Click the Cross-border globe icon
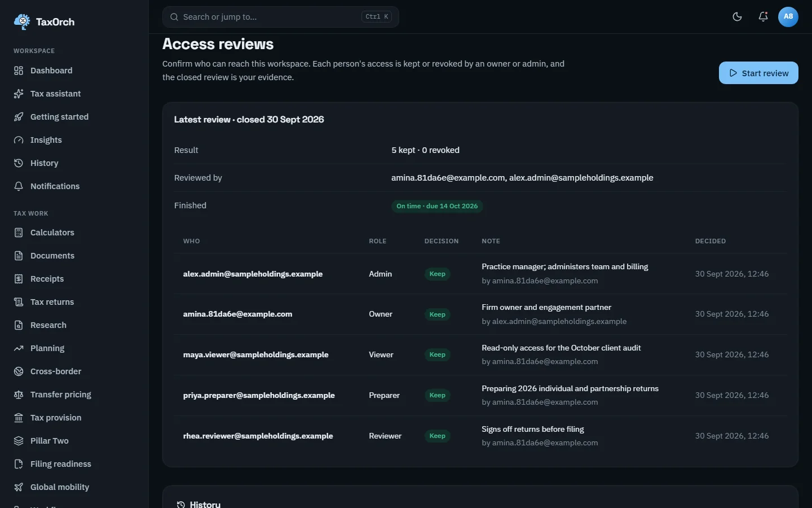This screenshot has height=508, width=812. (19, 371)
